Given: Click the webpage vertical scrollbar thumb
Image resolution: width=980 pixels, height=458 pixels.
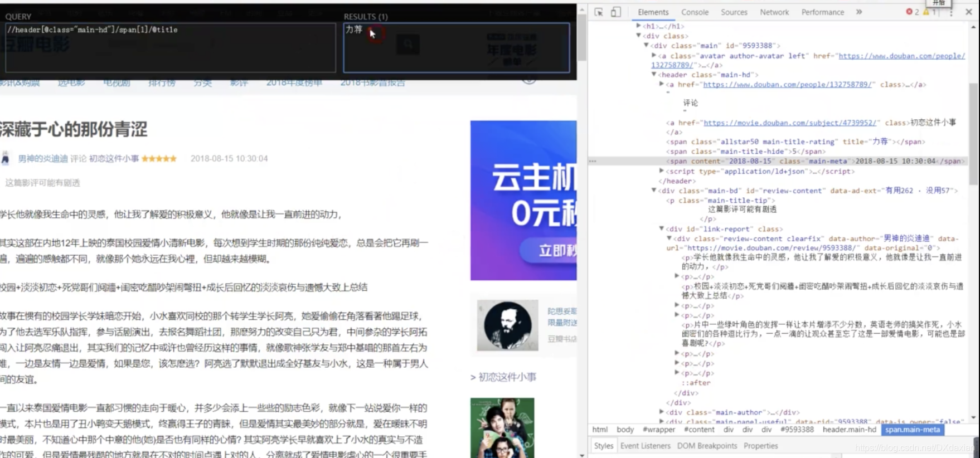Looking at the screenshot, I should pos(582,37).
